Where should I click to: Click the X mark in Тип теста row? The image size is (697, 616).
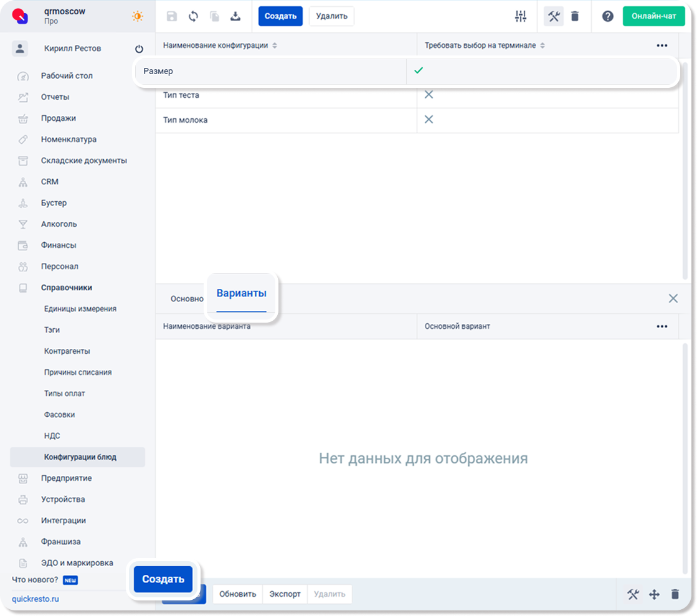point(429,95)
